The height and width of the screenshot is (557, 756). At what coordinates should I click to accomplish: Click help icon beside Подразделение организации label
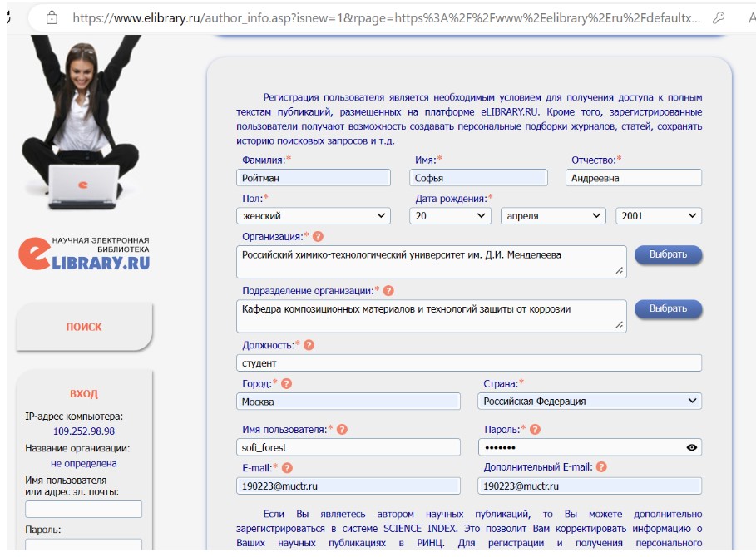(388, 291)
